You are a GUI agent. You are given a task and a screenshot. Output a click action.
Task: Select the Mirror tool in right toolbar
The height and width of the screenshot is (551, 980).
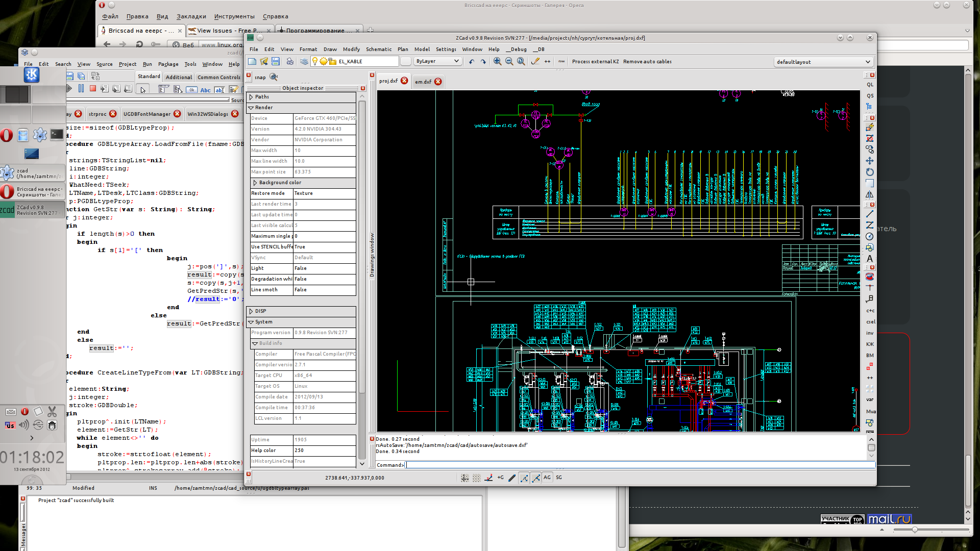(870, 194)
